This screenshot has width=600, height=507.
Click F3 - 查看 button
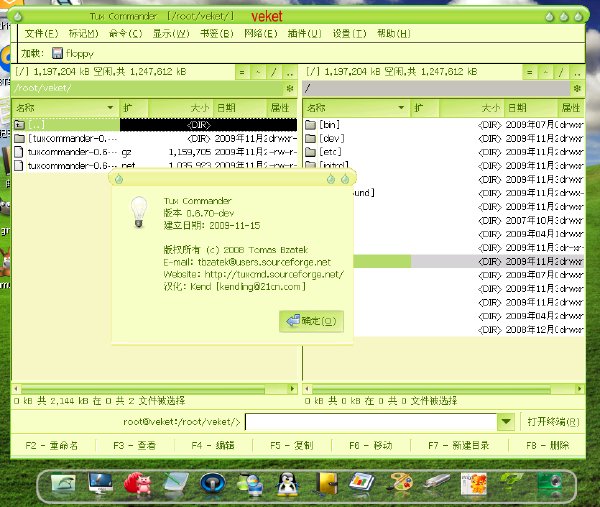tap(134, 445)
